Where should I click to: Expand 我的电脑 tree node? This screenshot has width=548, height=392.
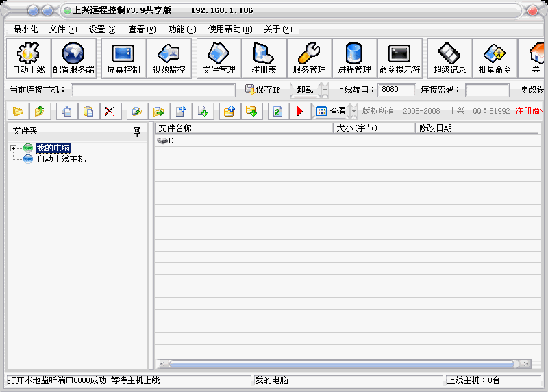tap(13, 148)
